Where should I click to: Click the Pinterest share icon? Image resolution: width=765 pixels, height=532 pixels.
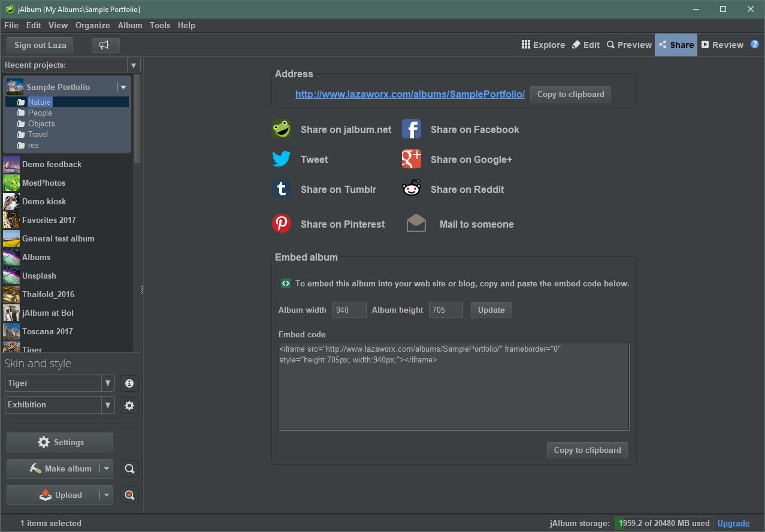(282, 224)
